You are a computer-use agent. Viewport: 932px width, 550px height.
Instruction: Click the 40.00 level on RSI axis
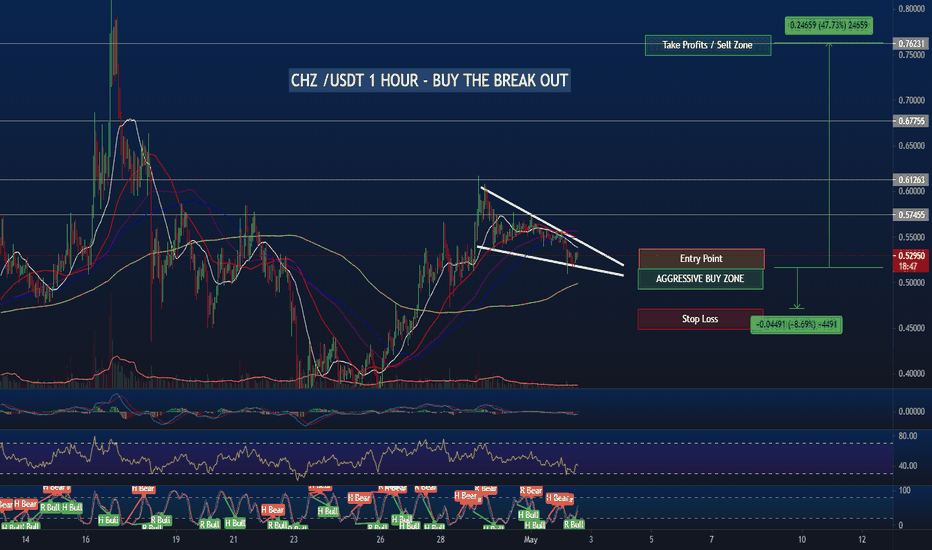pos(908,466)
